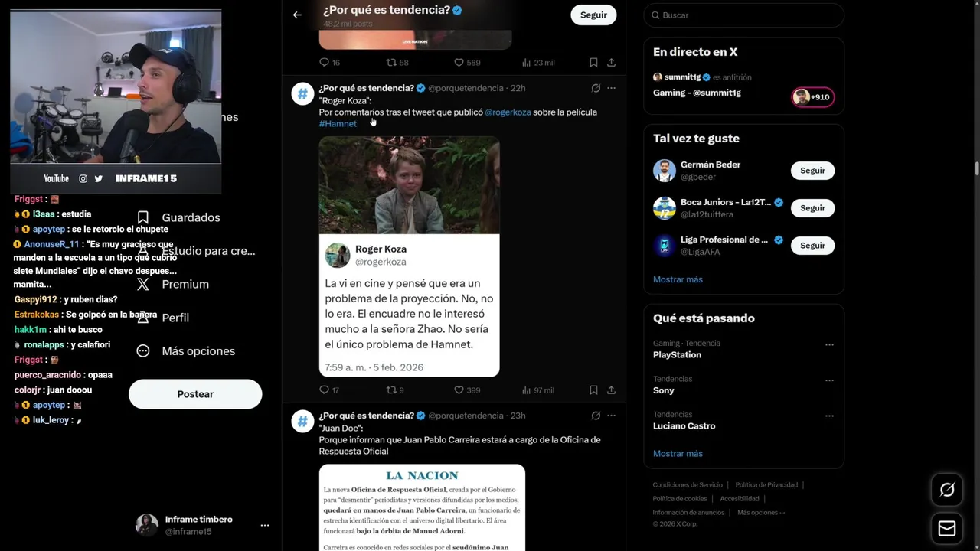
Task: Reply to the post with 17 comments
Action: tap(329, 390)
